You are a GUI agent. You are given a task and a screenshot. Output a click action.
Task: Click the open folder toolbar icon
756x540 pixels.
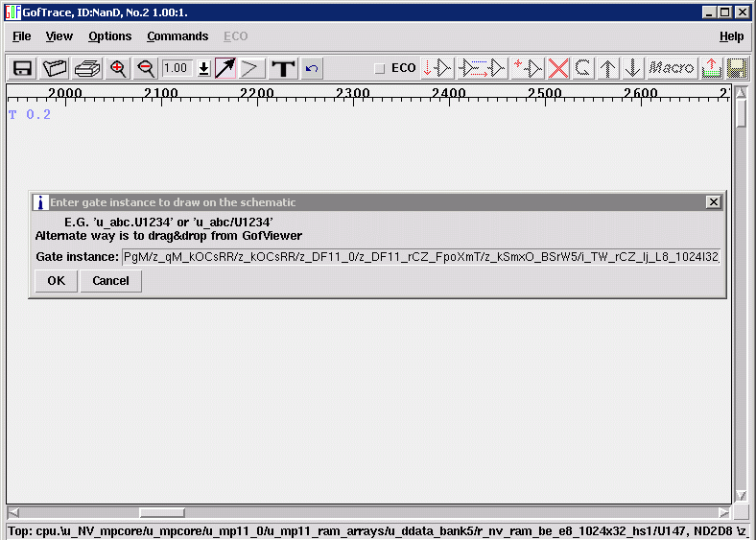coord(56,68)
